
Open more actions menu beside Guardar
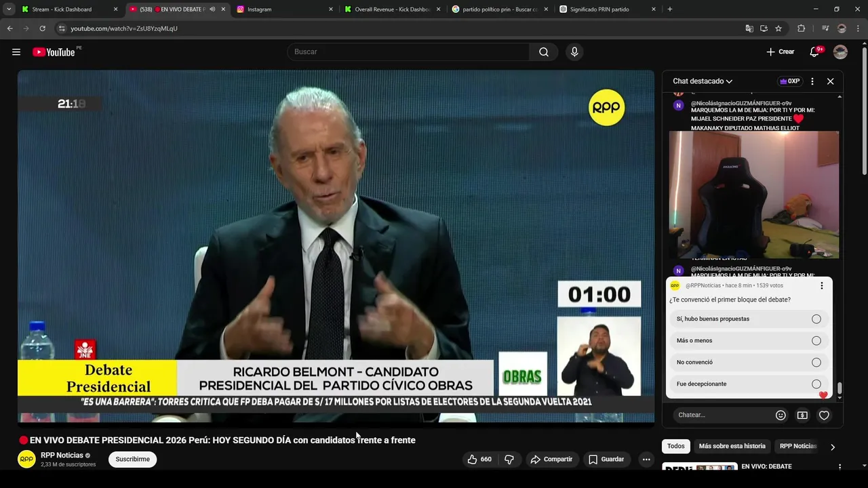646,460
